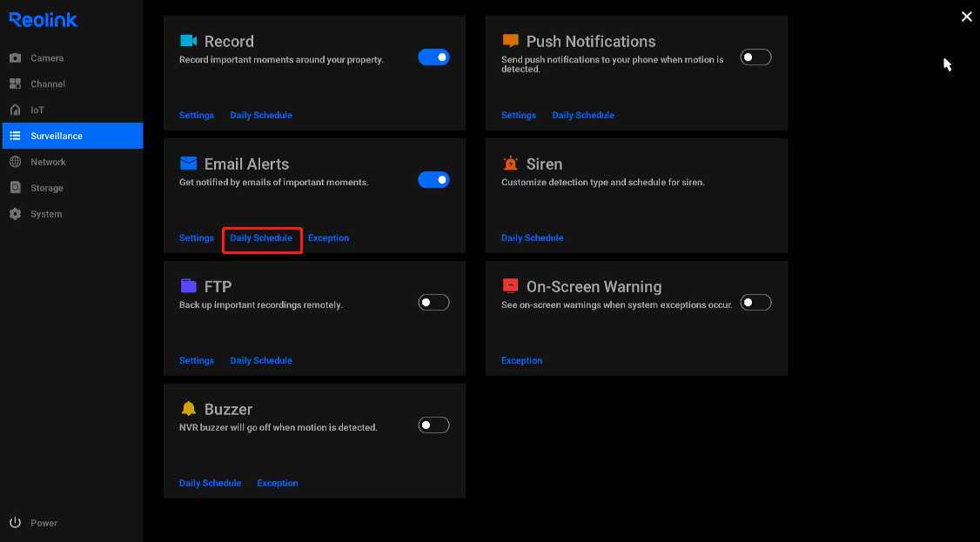Click the Storage disk icon
The width and height of the screenshot is (980, 542).
coord(16,188)
